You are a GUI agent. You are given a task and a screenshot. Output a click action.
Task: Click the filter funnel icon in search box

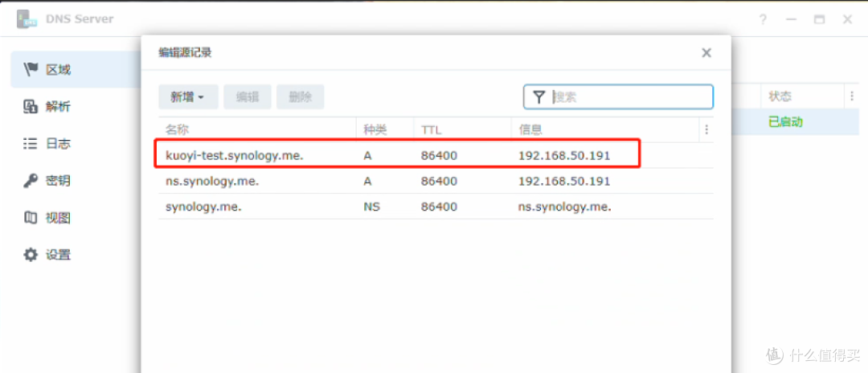pos(539,97)
